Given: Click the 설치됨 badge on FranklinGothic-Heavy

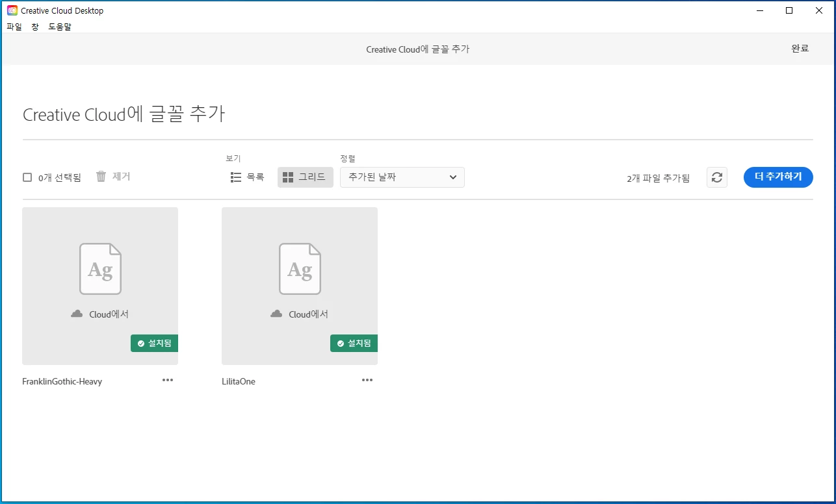Looking at the screenshot, I should click(x=154, y=343).
